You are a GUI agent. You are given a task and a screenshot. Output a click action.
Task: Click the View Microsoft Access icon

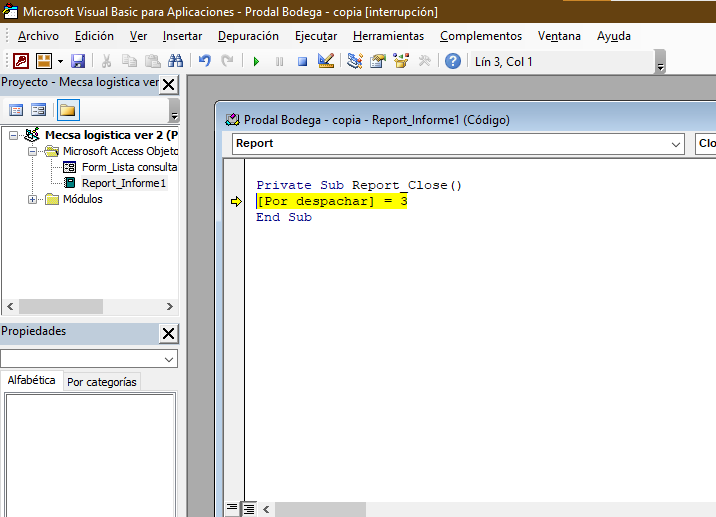tap(21, 61)
